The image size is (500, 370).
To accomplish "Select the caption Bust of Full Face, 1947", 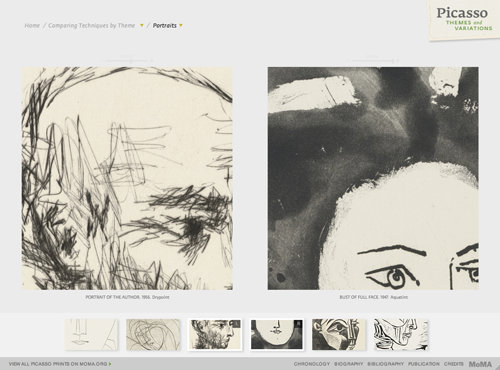I will pos(373,297).
